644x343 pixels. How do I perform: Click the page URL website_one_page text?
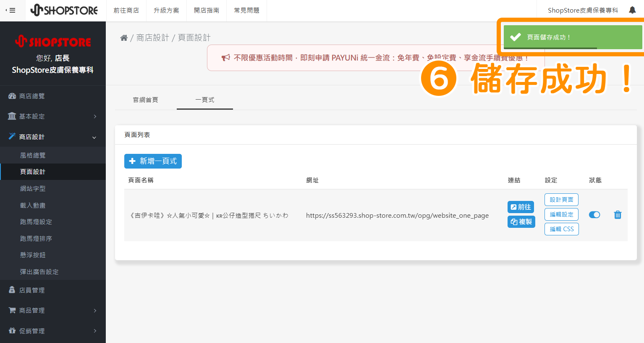coord(397,215)
